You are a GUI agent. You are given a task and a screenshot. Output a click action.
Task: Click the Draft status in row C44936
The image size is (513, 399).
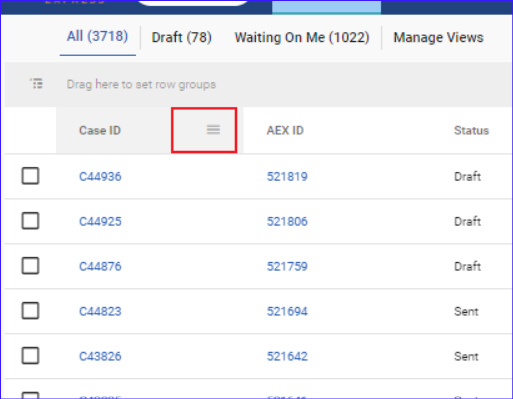(x=467, y=176)
